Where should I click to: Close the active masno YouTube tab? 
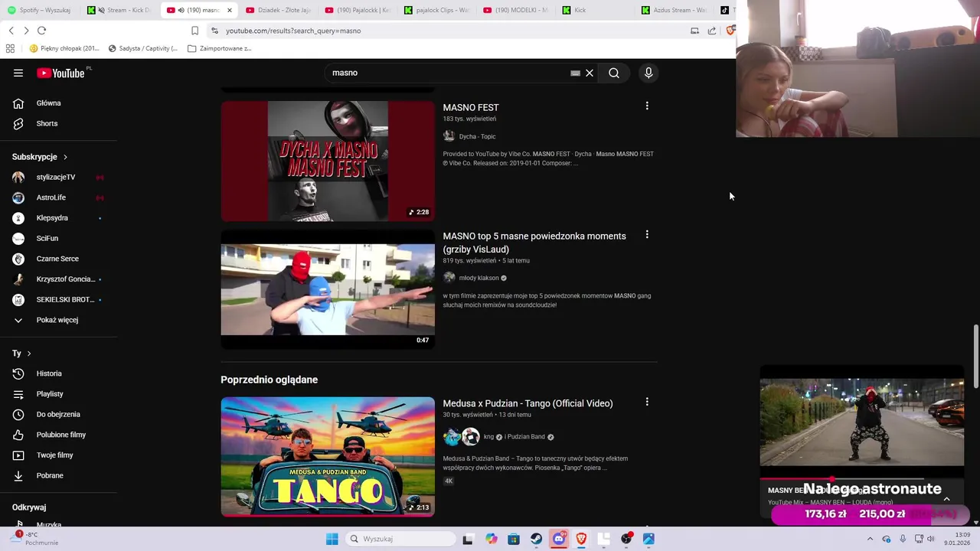[x=229, y=10]
